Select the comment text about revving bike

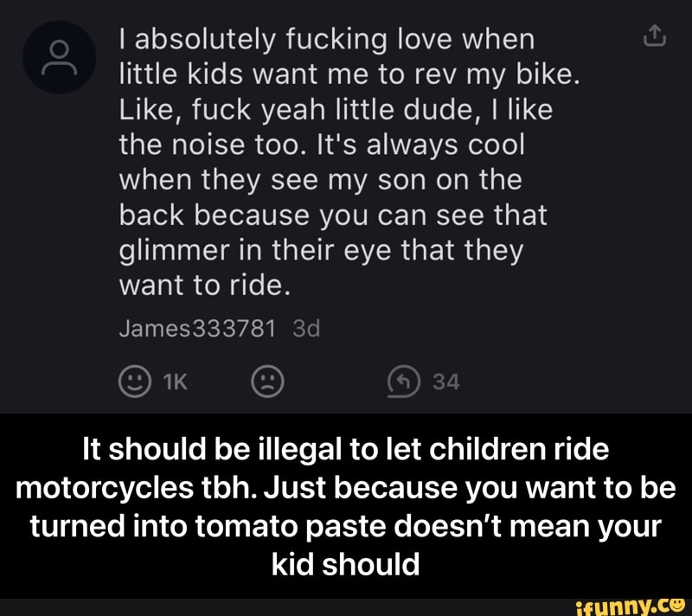coord(349,162)
